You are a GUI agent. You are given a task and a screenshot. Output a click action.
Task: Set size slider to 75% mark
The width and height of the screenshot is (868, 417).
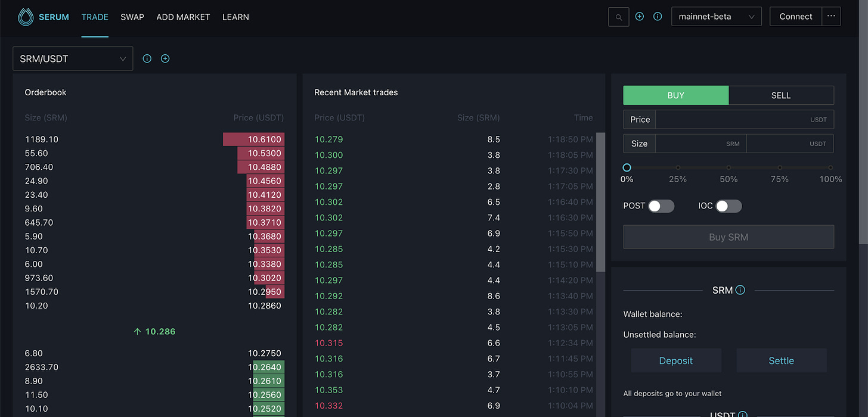click(x=780, y=167)
